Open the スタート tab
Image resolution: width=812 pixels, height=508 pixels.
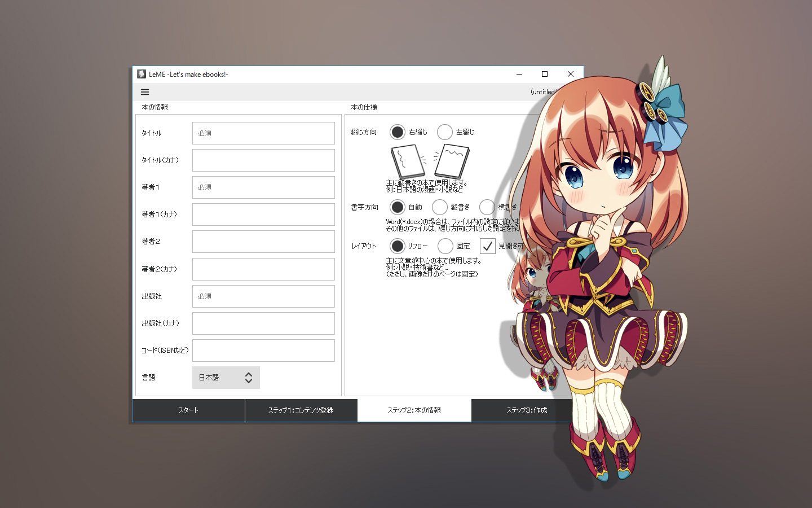click(188, 410)
